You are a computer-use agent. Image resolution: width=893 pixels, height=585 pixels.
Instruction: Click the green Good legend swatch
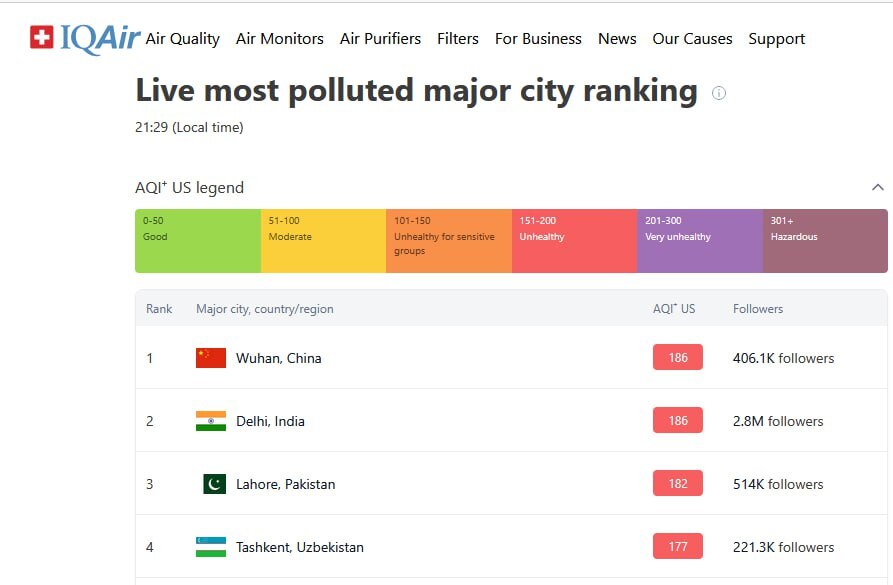pyautogui.click(x=198, y=240)
